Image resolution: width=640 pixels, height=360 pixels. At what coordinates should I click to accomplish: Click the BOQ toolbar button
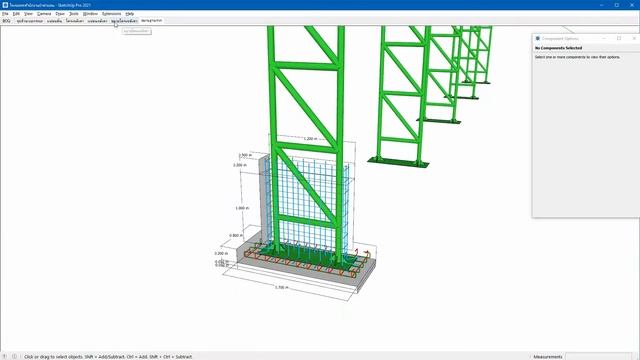pyautogui.click(x=7, y=20)
